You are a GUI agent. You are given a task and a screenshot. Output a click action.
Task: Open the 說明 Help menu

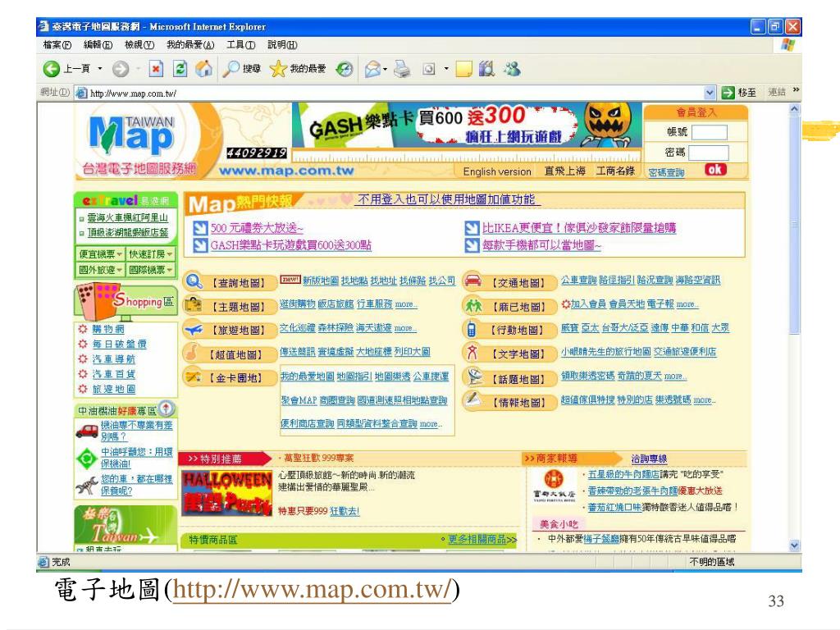[x=282, y=45]
